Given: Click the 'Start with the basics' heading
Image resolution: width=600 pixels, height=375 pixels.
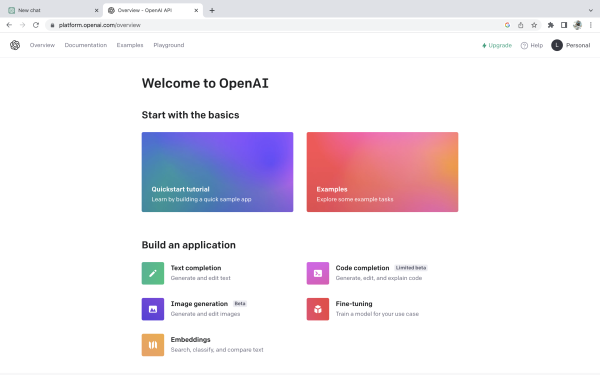Looking at the screenshot, I should (190, 115).
